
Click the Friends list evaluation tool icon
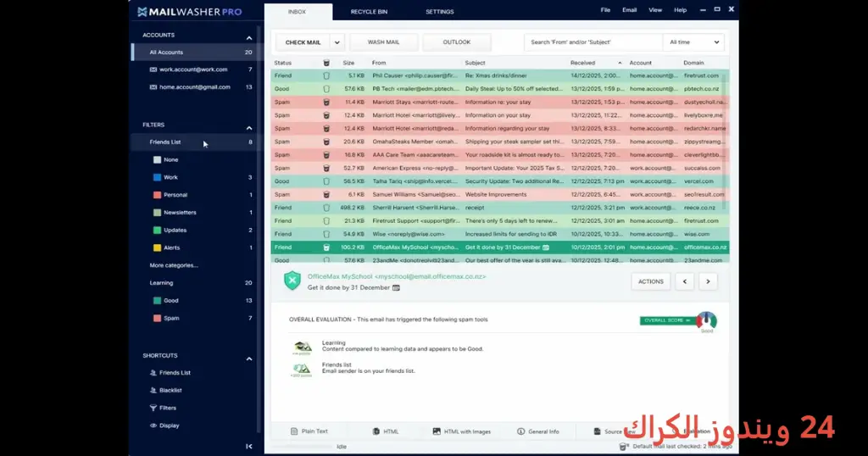302,370
